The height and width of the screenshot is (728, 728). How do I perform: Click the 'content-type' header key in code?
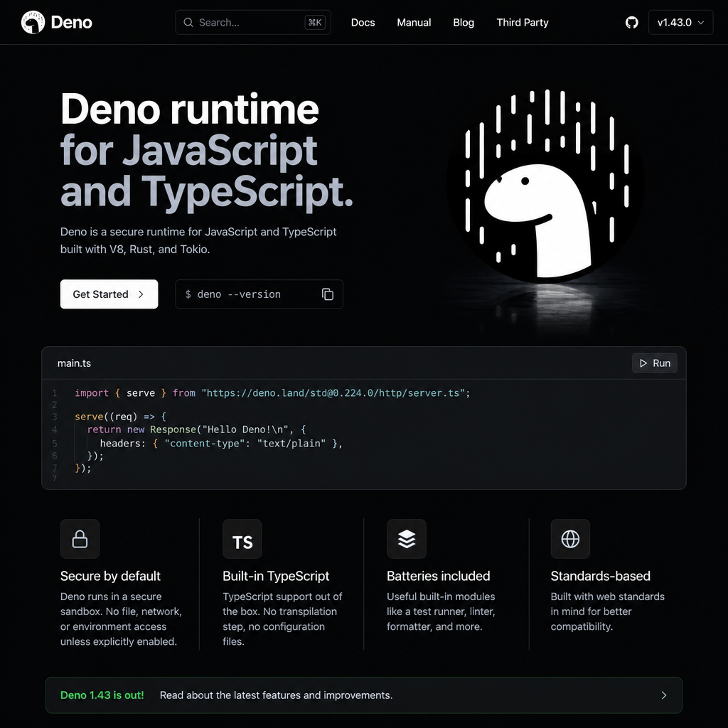click(205, 444)
